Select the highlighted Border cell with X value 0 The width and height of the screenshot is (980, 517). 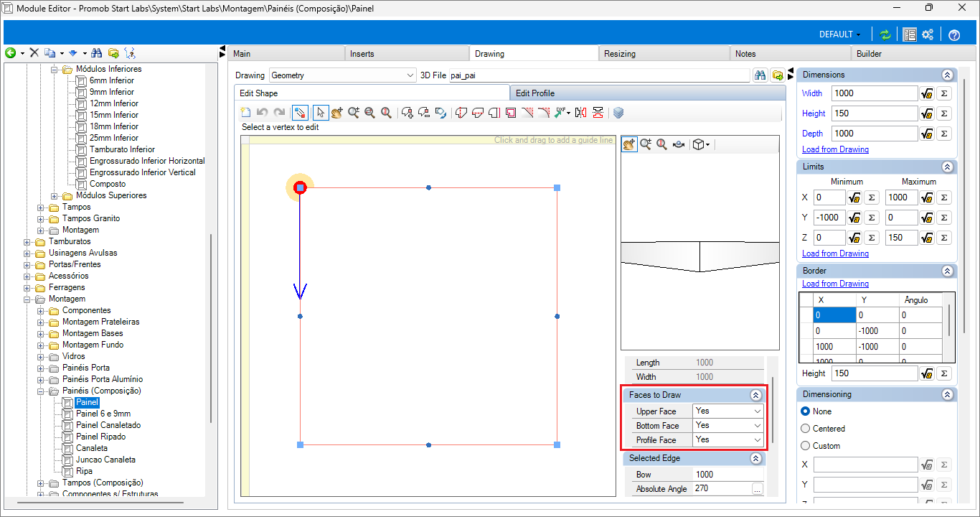834,315
